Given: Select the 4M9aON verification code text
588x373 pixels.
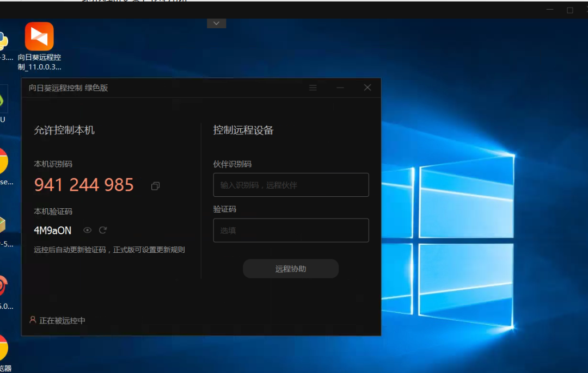Looking at the screenshot, I should point(52,231).
